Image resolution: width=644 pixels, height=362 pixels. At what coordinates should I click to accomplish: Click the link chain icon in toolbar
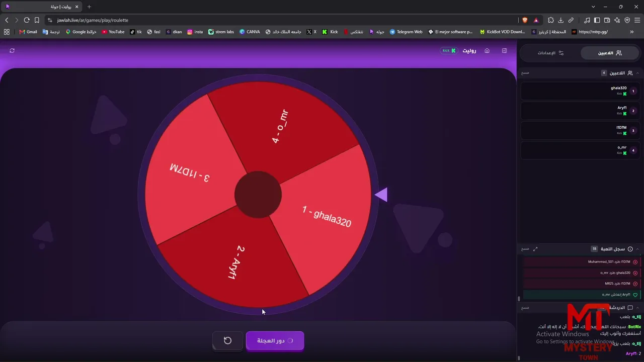[571, 20]
